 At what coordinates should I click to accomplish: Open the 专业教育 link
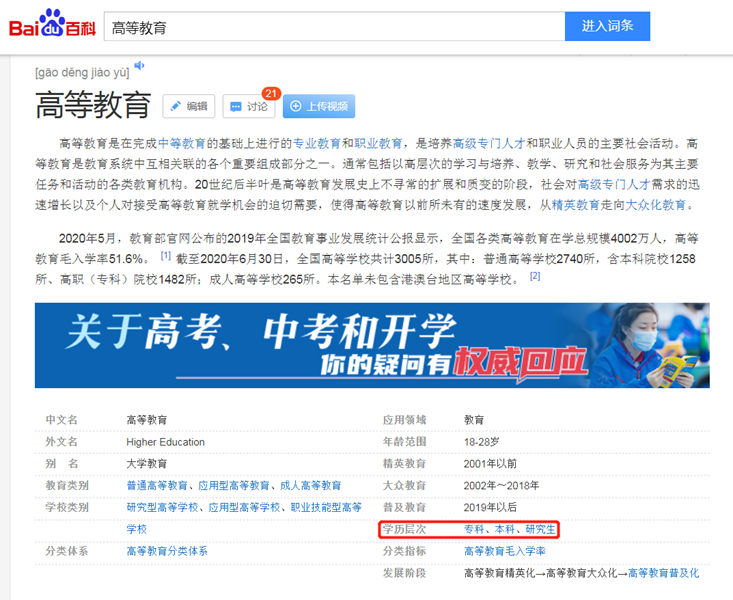pyautogui.click(x=317, y=144)
